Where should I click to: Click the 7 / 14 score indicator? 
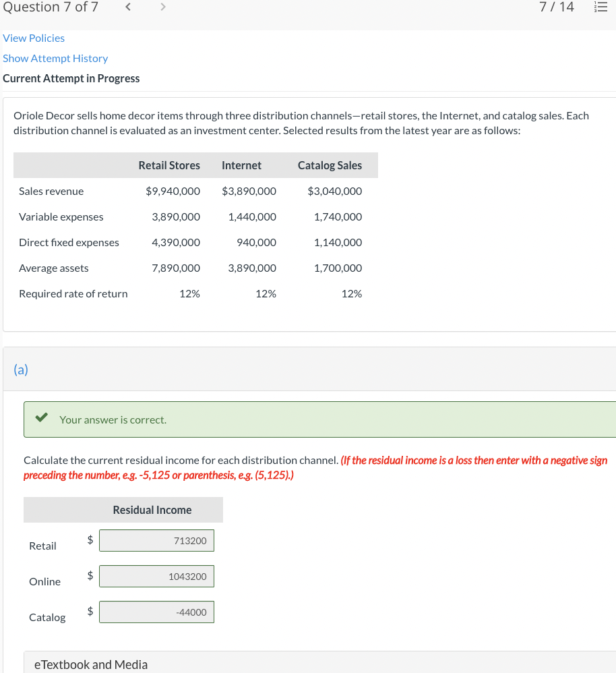click(557, 7)
